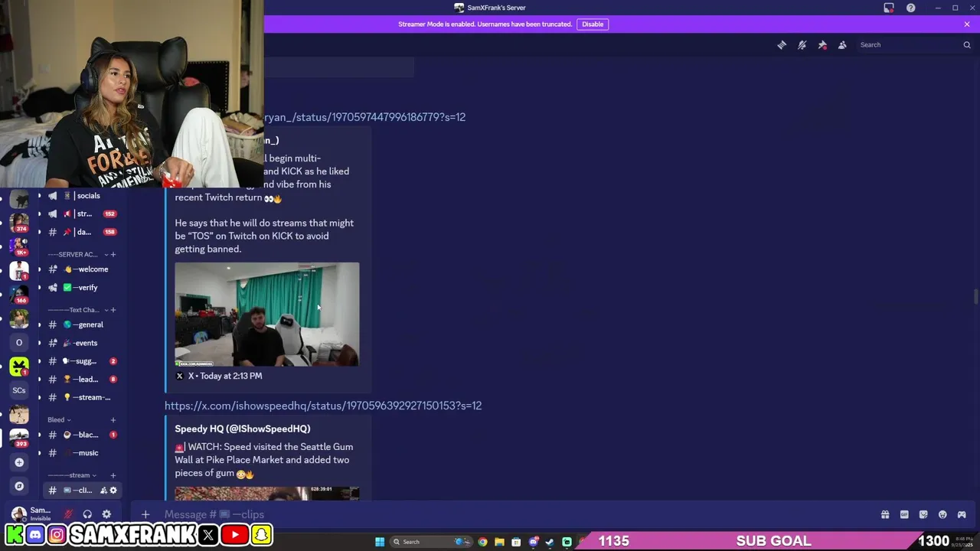This screenshot has width=980, height=551.
Task: Collapse the stream category
Action: [73, 475]
